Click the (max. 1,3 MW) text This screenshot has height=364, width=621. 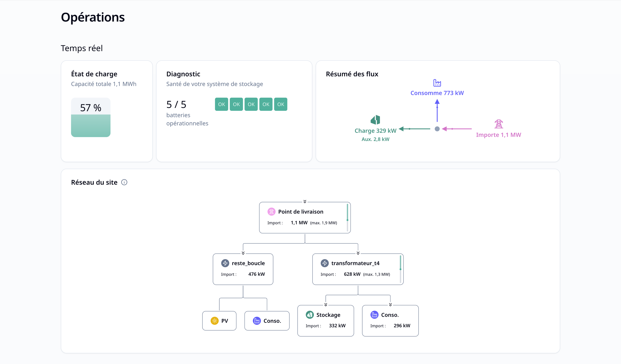376,274
